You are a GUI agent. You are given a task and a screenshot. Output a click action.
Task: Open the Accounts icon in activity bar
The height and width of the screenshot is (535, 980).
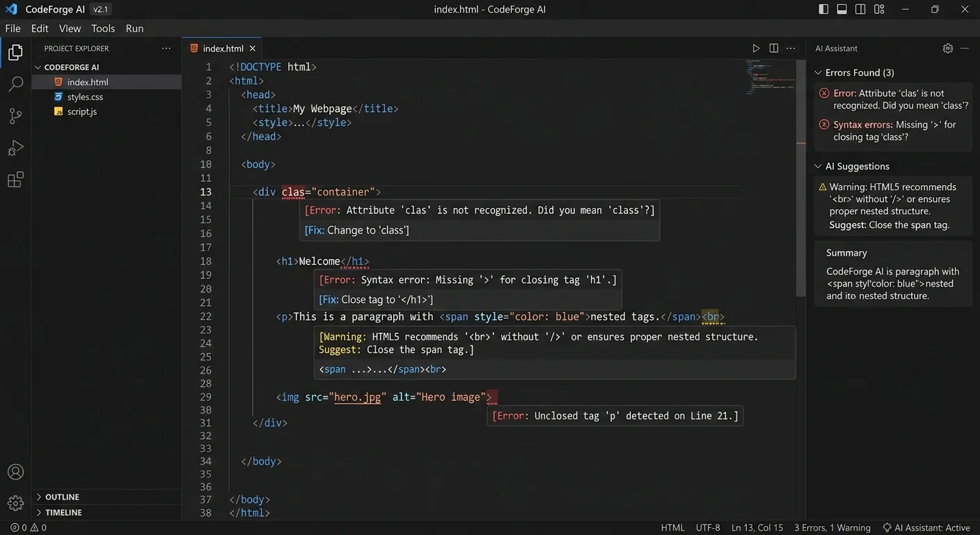coord(15,472)
